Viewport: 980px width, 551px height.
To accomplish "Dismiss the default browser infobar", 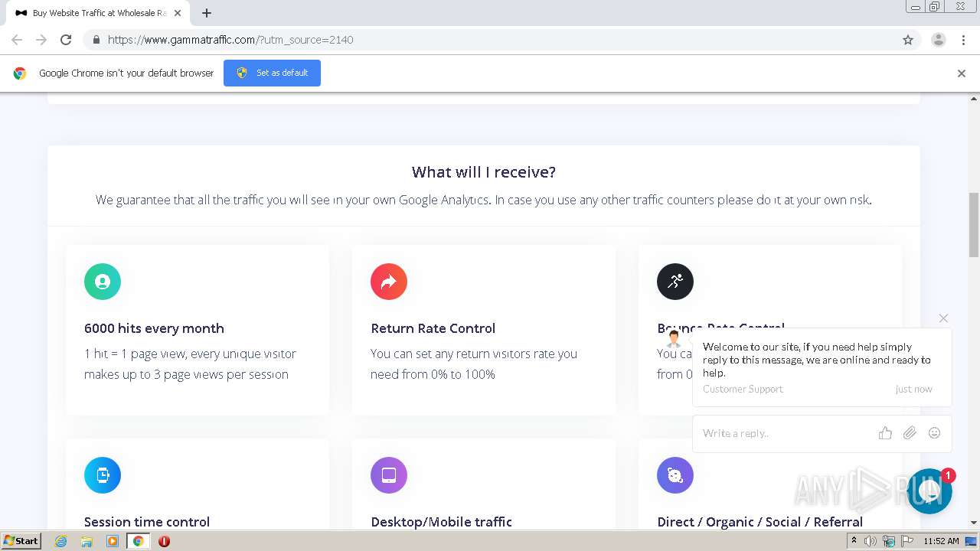I will click(962, 73).
